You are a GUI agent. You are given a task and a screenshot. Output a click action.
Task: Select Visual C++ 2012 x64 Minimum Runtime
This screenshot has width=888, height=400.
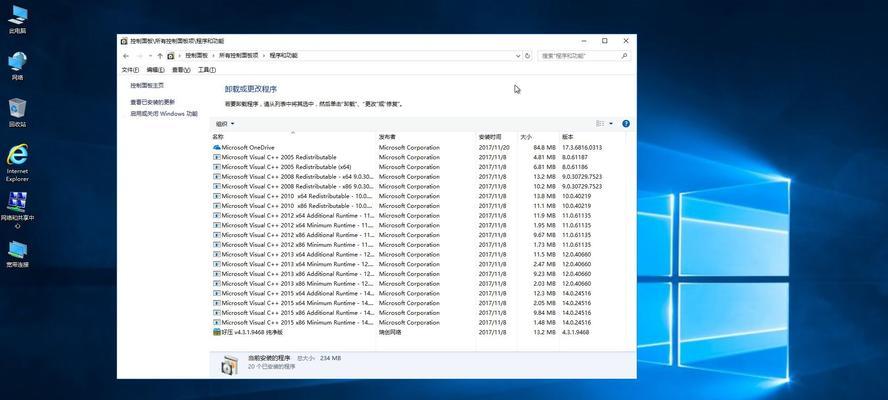coord(419,225)
